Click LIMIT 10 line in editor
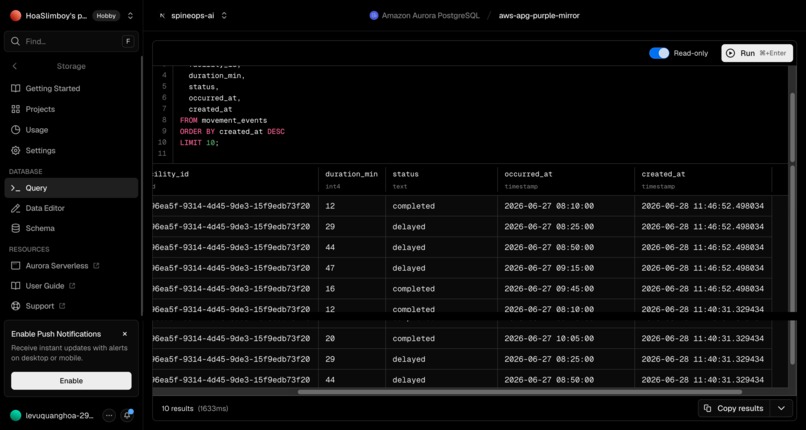 point(199,143)
